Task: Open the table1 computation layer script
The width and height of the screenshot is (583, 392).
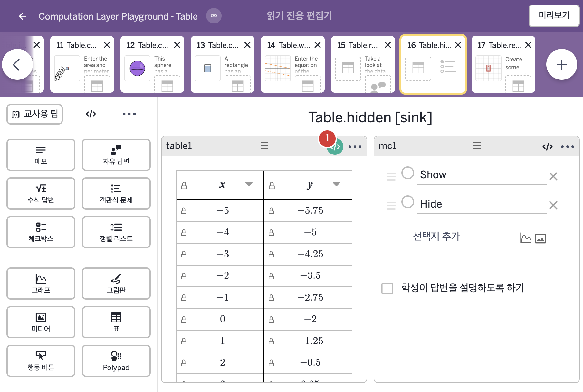Action: 335,147
